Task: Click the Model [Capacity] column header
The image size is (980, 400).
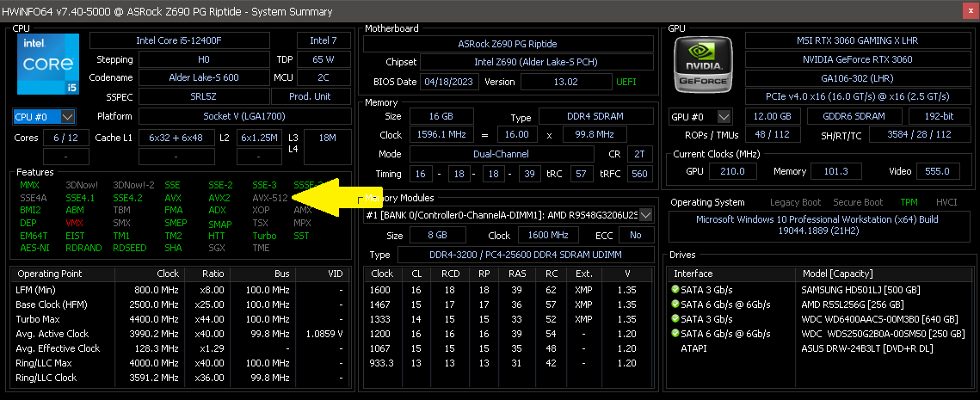Action: pos(837,274)
